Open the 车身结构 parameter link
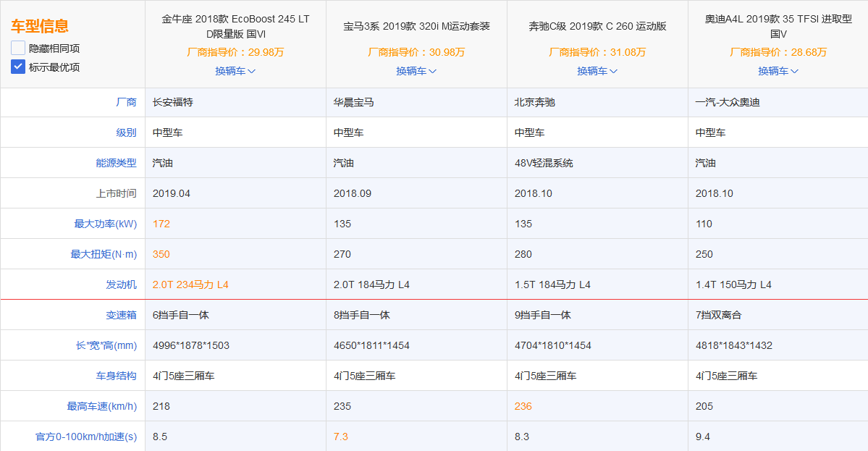This screenshot has height=451, width=868. click(x=116, y=376)
